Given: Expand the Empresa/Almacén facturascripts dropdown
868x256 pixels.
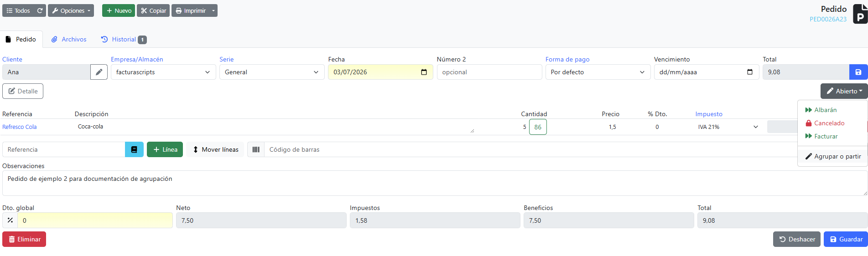Looking at the screenshot, I should coord(163,72).
